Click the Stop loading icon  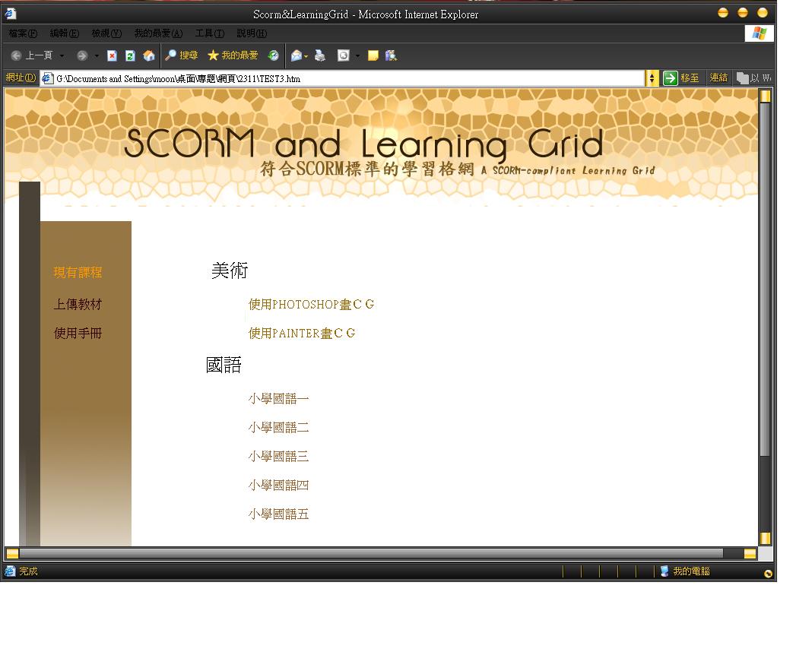112,55
